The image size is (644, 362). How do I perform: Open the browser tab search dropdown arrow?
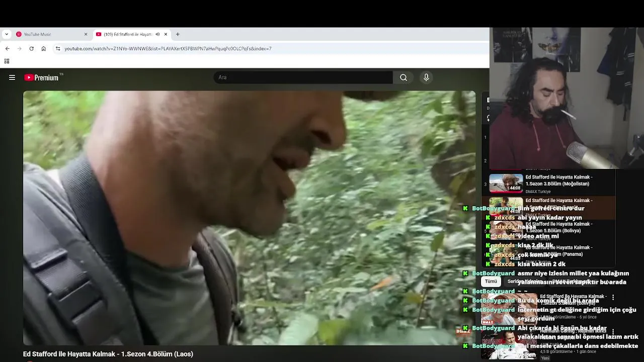pyautogui.click(x=6, y=34)
